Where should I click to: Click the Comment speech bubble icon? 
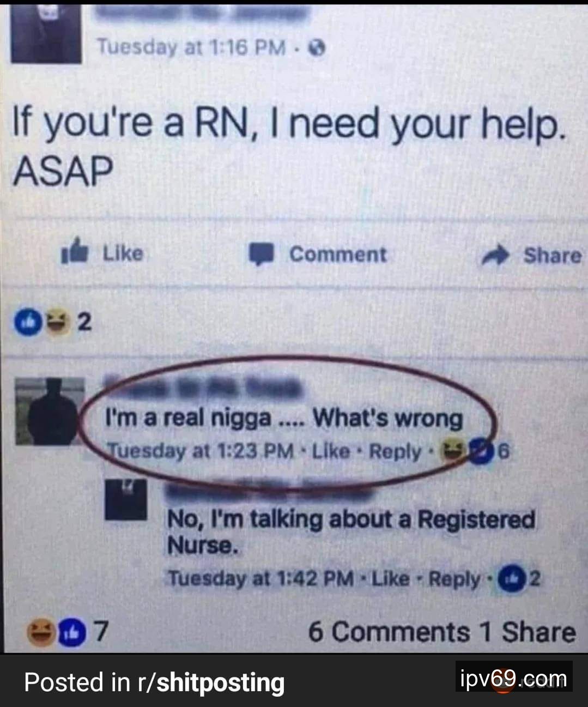[262, 255]
